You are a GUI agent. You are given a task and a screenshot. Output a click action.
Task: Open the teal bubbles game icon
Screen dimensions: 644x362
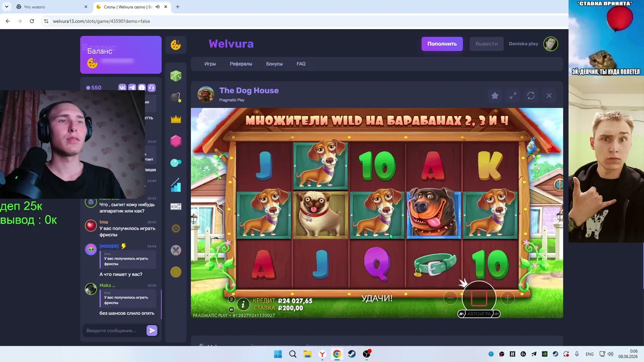click(x=176, y=163)
